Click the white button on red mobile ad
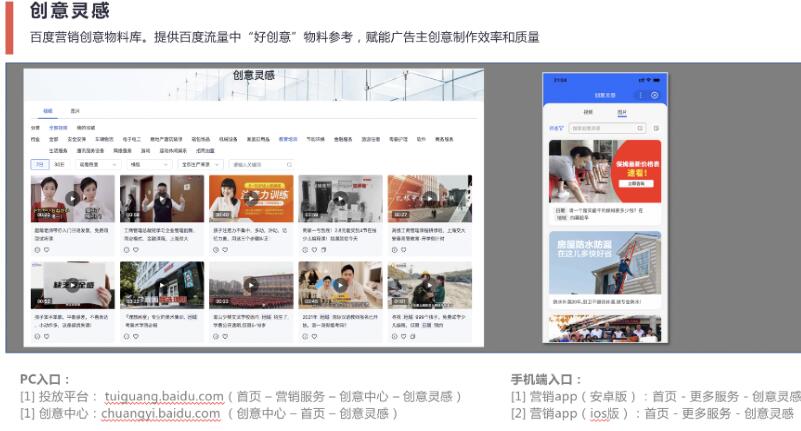801x431 pixels. [636, 183]
